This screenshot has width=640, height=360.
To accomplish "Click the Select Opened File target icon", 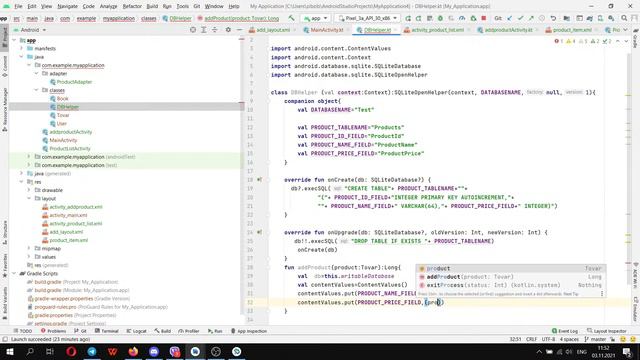I will [x=193, y=30].
